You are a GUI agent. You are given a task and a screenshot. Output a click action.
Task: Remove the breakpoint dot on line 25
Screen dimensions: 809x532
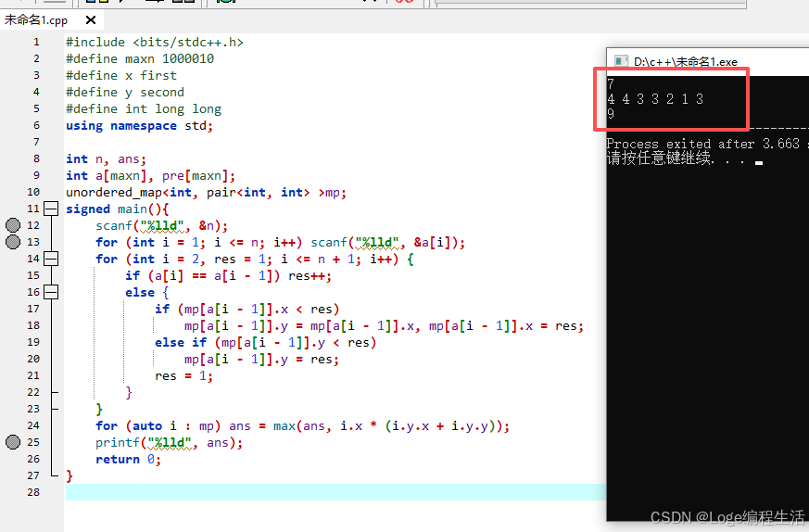point(13,442)
